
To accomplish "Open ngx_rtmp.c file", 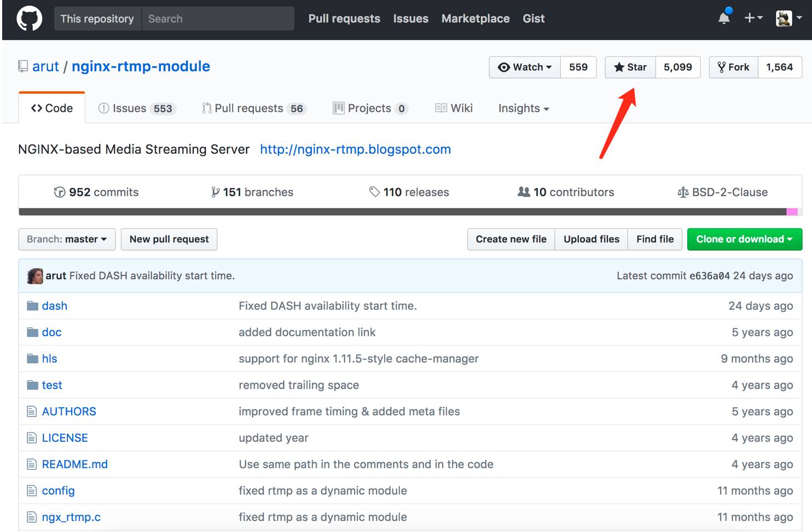I will (x=71, y=517).
